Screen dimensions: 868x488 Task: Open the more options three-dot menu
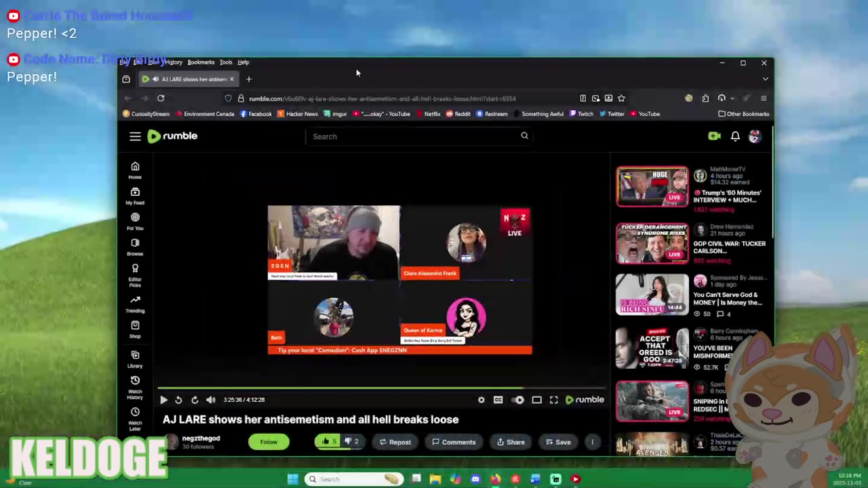coord(592,442)
